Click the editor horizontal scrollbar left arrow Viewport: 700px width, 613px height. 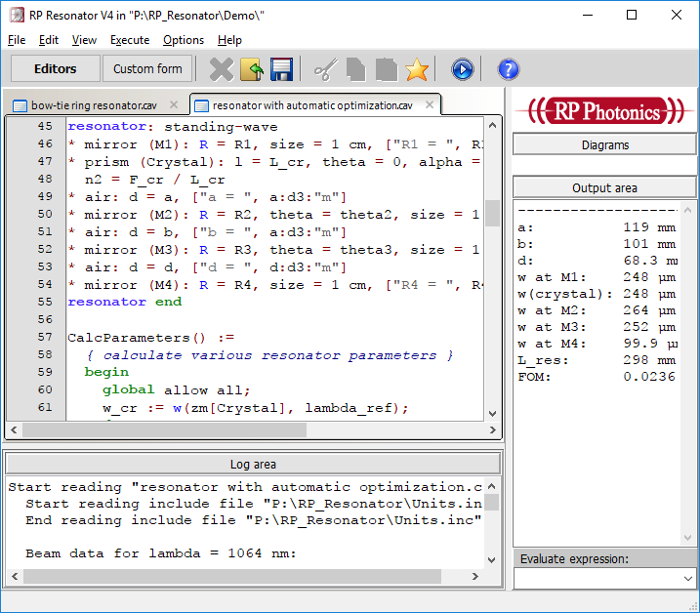coord(14,429)
